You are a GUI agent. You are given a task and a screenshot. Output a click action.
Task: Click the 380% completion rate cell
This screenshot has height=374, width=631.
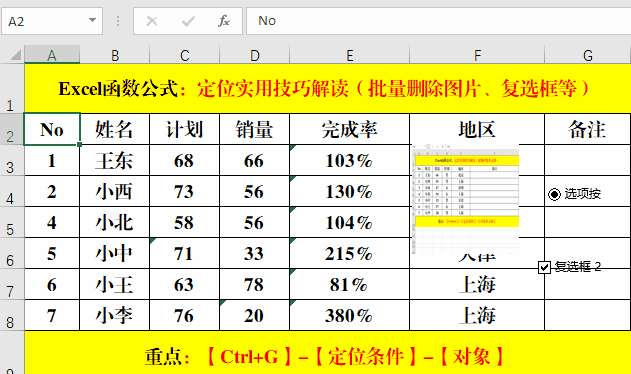[x=349, y=315]
